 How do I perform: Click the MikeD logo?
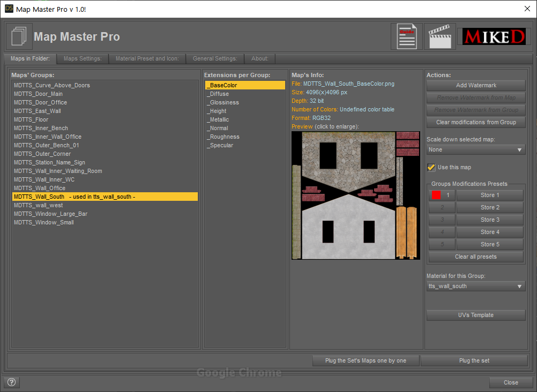[x=494, y=36]
